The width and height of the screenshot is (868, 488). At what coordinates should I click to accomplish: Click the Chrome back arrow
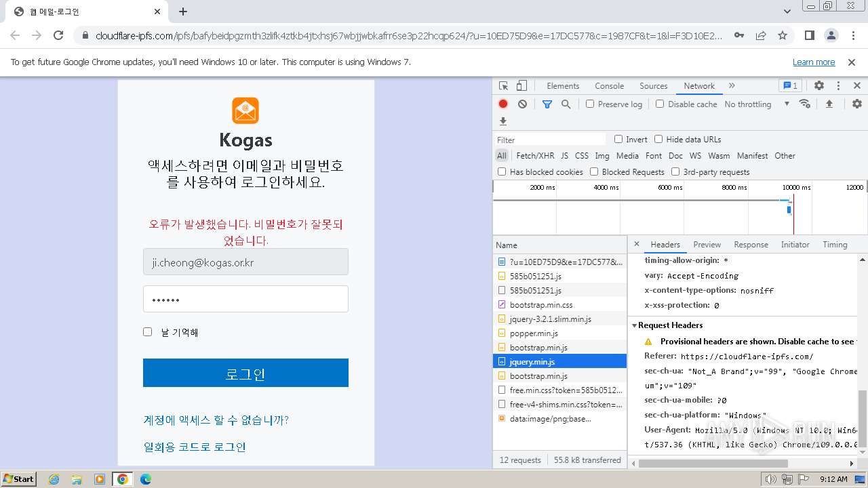(x=15, y=35)
